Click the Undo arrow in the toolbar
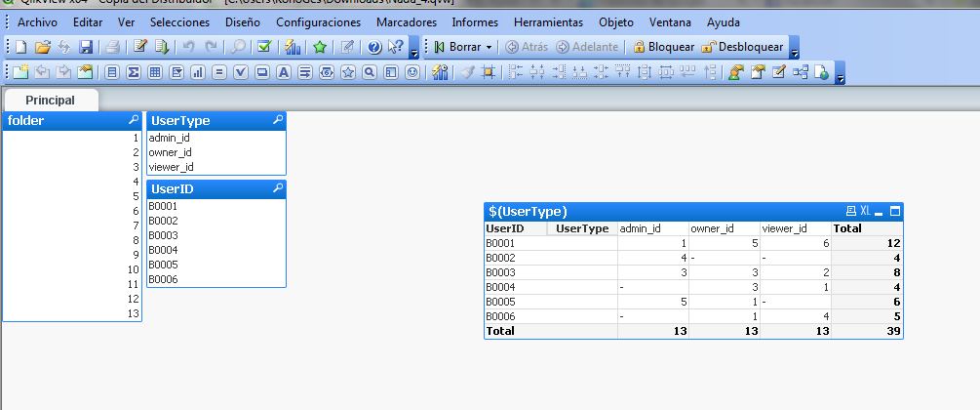Screen dimensions: 980x410 click(189, 47)
